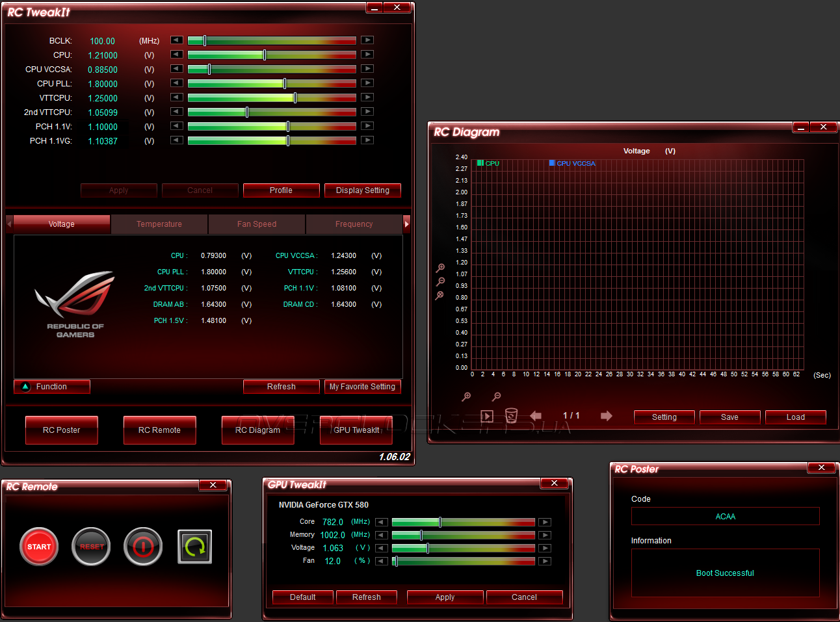
Task: Zoom in the RC Diagram time axis
Action: click(466, 396)
